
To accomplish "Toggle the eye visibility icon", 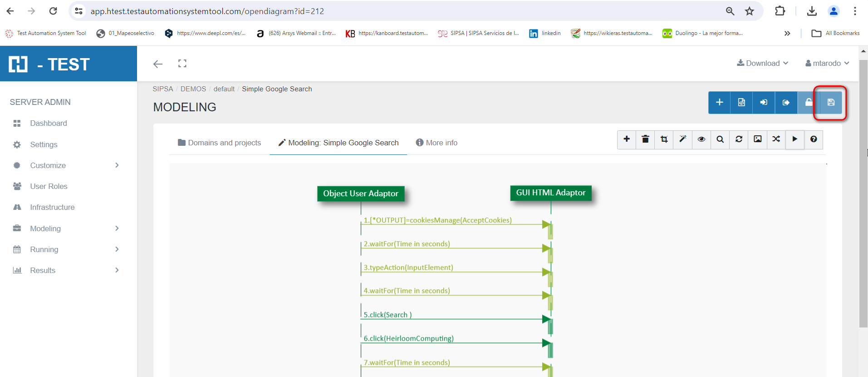I will 701,139.
